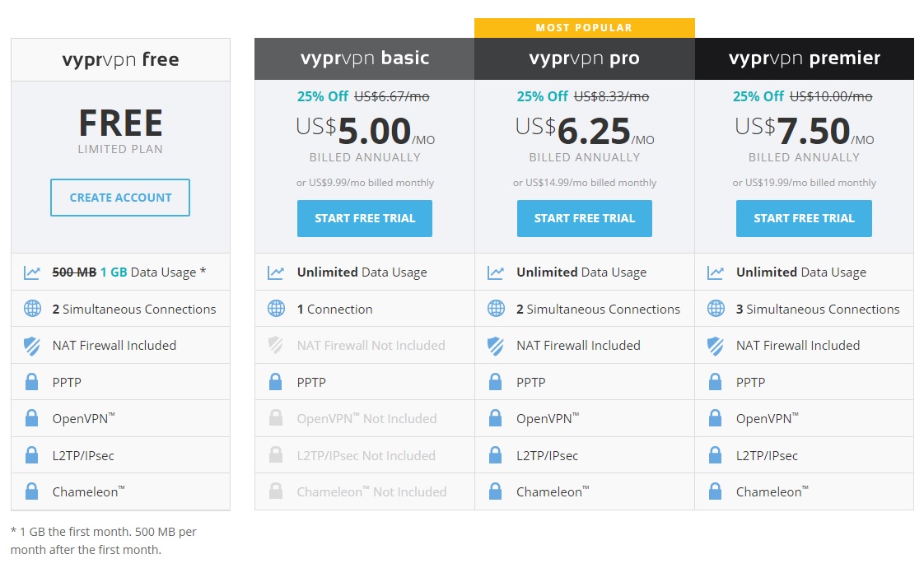
Task: Click the lock icon beside L2TP/IPsec in premier plan
Action: tap(715, 455)
